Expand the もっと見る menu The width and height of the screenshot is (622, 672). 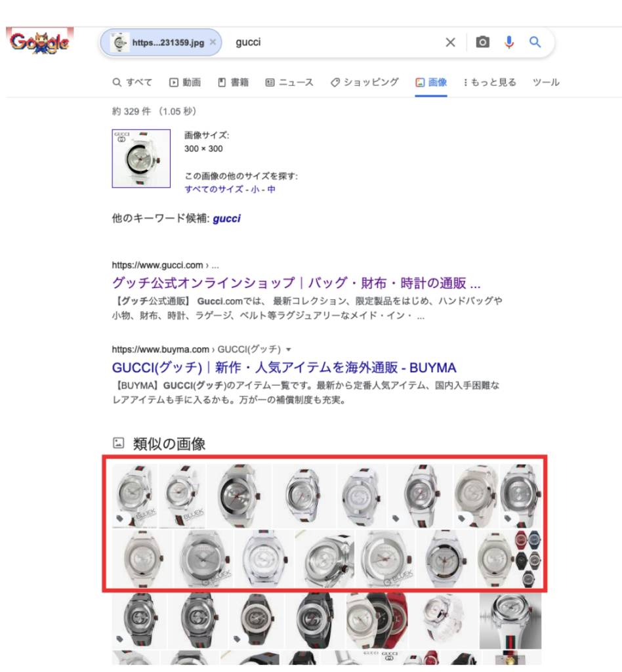(490, 82)
